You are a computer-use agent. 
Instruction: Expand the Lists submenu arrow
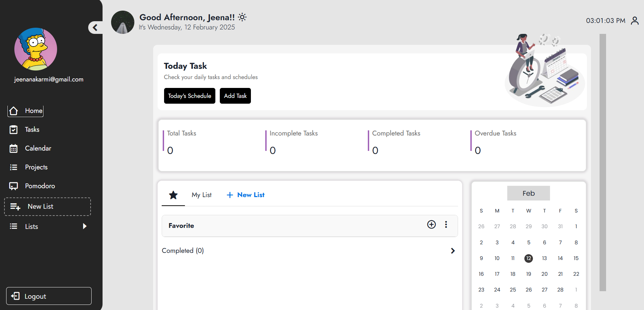tap(84, 226)
